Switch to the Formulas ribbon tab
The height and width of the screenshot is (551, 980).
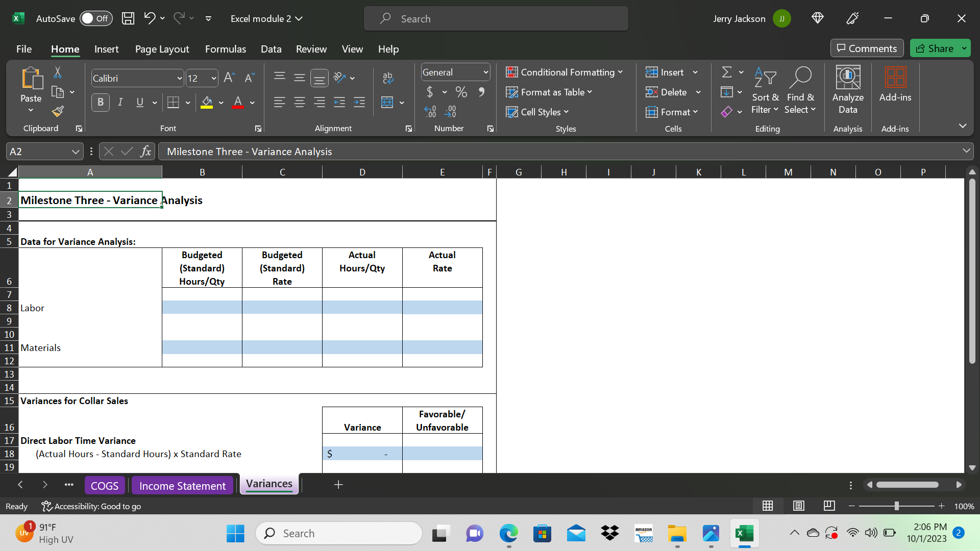pos(225,49)
